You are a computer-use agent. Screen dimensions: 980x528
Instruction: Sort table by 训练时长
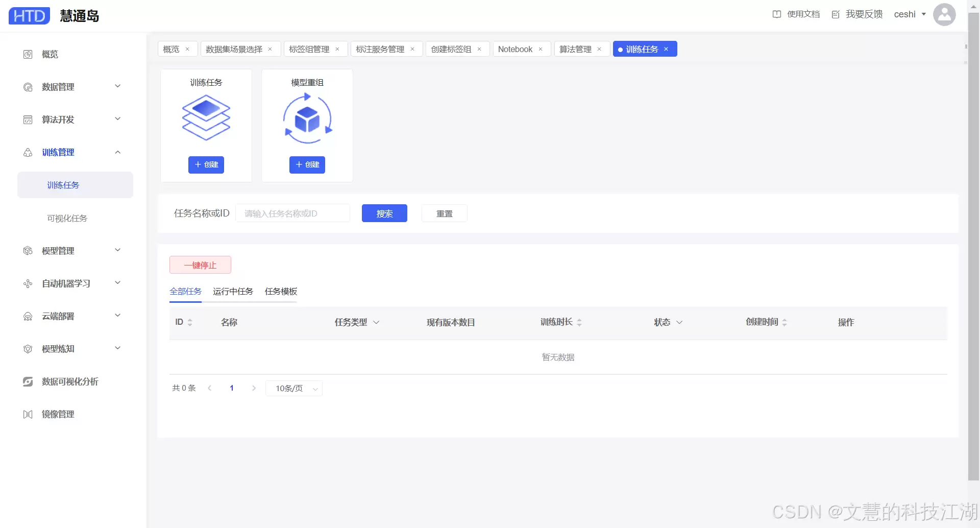tap(579, 322)
